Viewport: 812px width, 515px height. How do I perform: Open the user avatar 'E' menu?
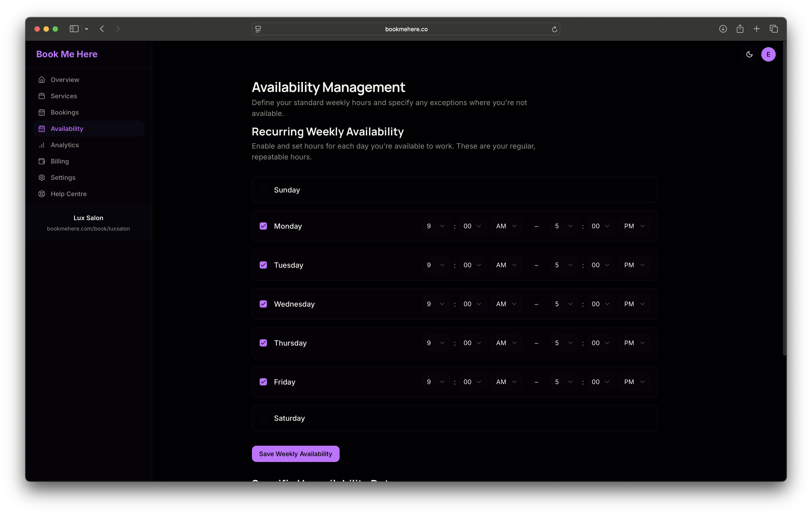click(768, 54)
